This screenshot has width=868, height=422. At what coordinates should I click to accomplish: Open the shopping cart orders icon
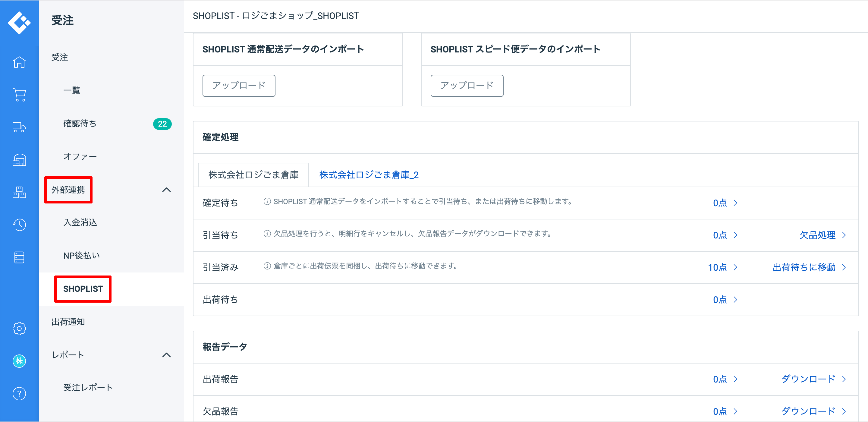[19, 95]
